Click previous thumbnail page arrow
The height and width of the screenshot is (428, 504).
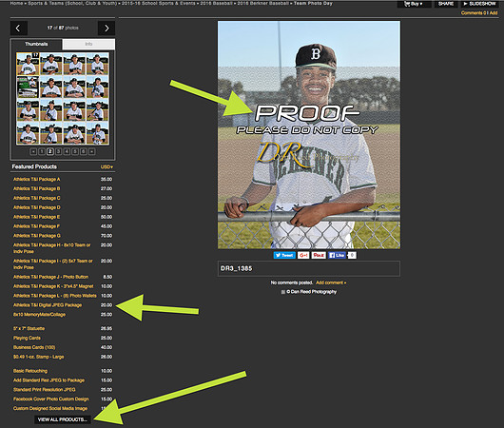(x=33, y=151)
